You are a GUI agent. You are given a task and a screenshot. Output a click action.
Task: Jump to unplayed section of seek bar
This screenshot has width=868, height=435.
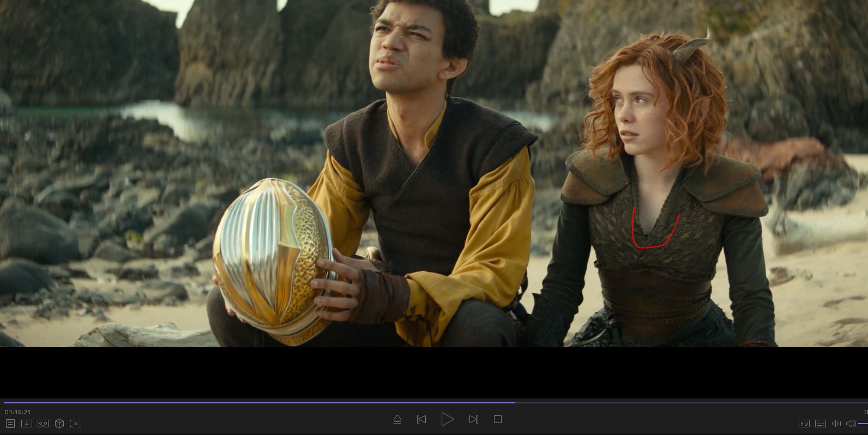tap(682, 403)
